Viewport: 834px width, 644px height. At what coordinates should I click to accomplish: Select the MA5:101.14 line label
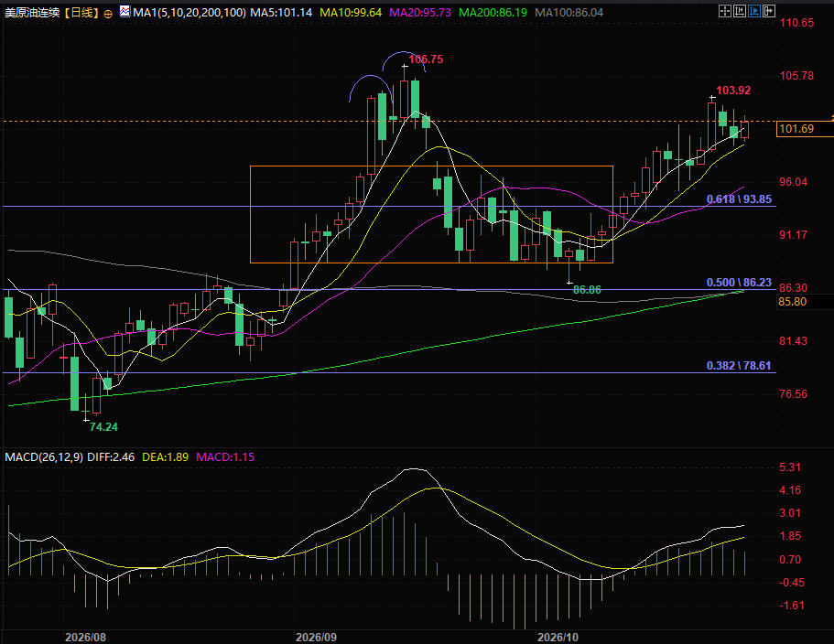point(281,12)
